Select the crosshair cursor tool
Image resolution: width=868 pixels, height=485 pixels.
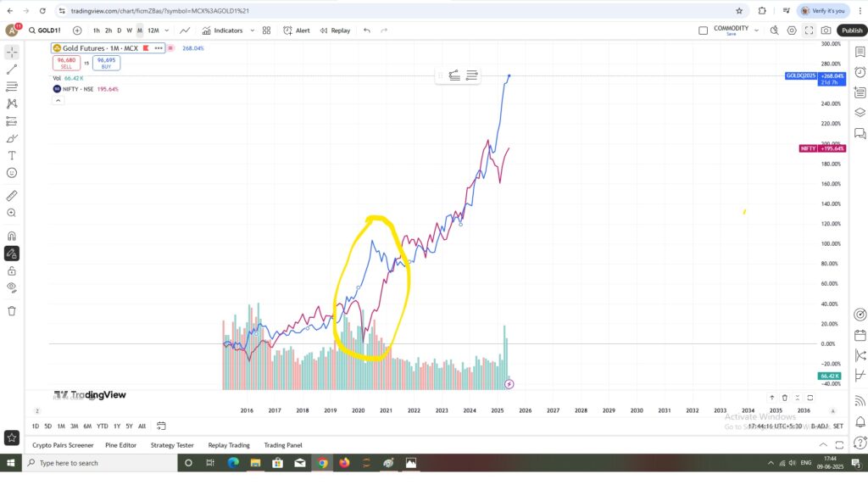(x=12, y=52)
